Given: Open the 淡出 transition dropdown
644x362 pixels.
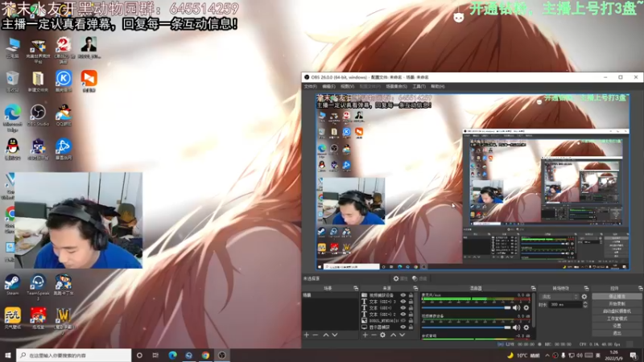Looking at the screenshot, I should (559, 296).
